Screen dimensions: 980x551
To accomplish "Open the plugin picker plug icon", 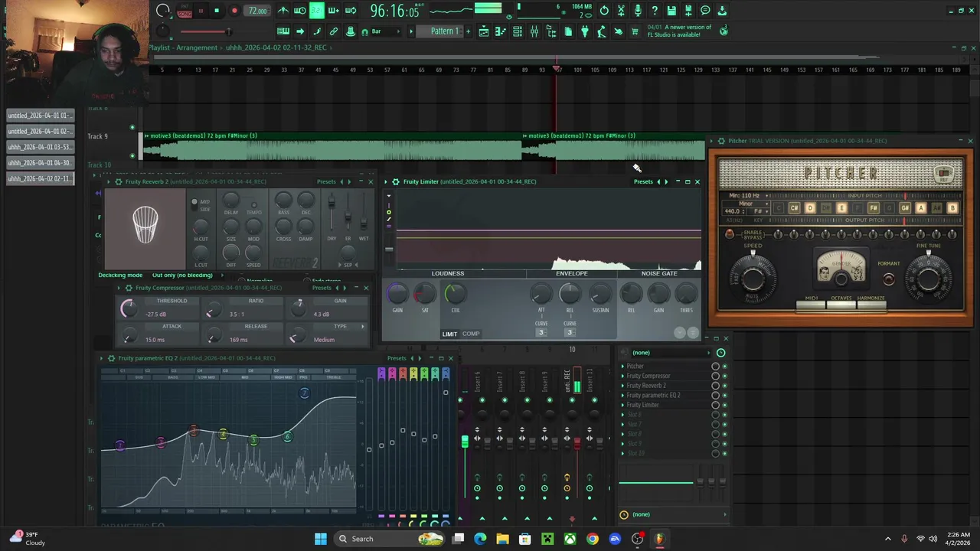I will (585, 31).
